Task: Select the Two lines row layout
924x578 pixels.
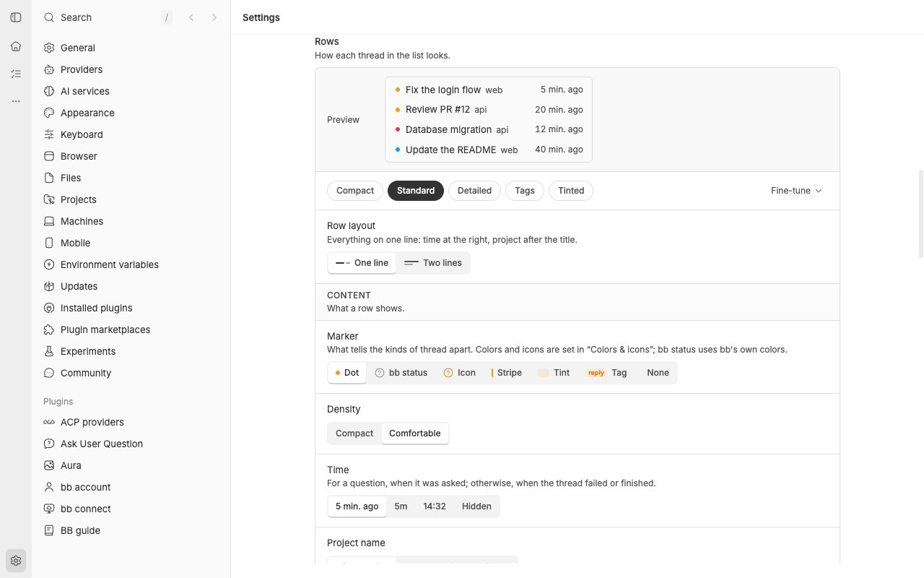Action: click(433, 263)
